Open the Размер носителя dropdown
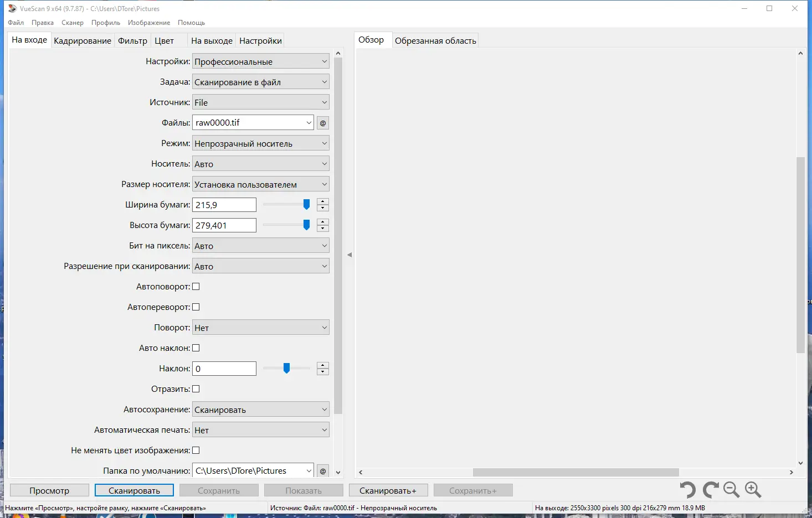 261,184
